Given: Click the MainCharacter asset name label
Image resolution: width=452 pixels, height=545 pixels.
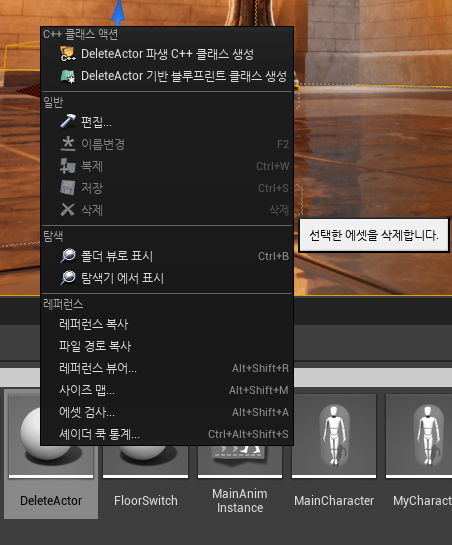Looking at the screenshot, I should click(x=334, y=501).
